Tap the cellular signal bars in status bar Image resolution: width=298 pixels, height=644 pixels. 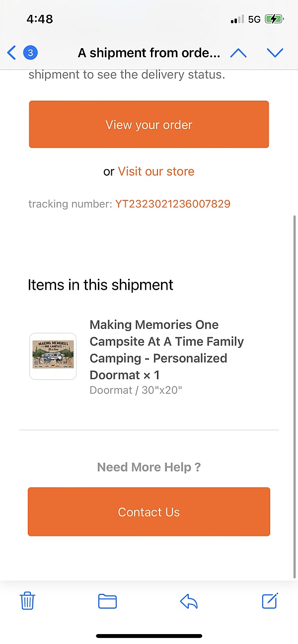coord(237,19)
